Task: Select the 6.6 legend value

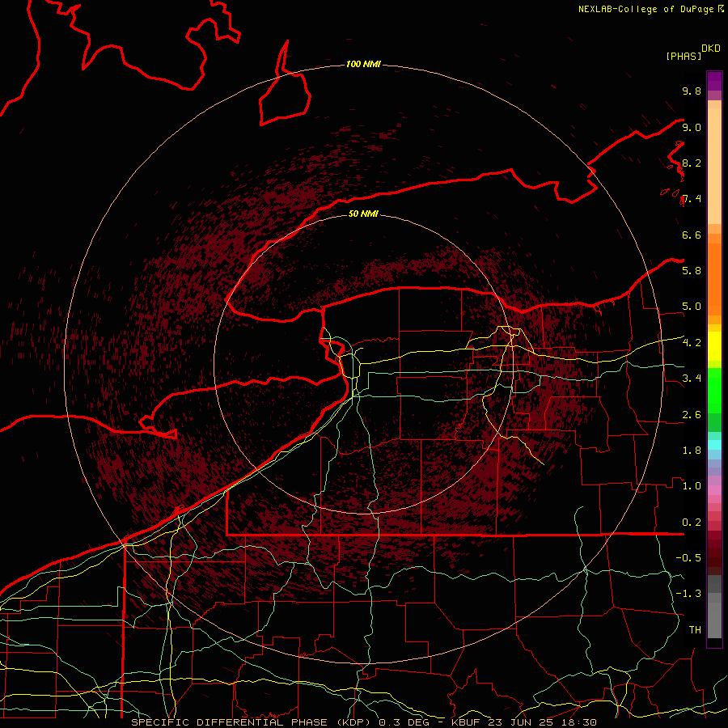Action: (x=692, y=235)
